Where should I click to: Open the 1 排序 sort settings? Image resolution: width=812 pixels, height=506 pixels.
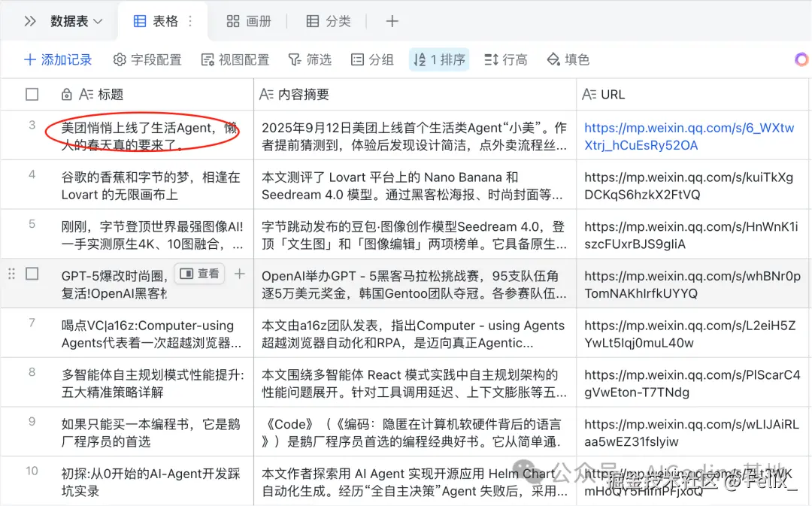439,59
